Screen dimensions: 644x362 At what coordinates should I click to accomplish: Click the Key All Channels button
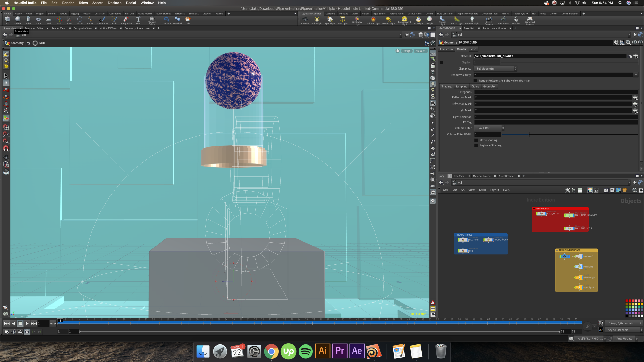click(x=618, y=330)
